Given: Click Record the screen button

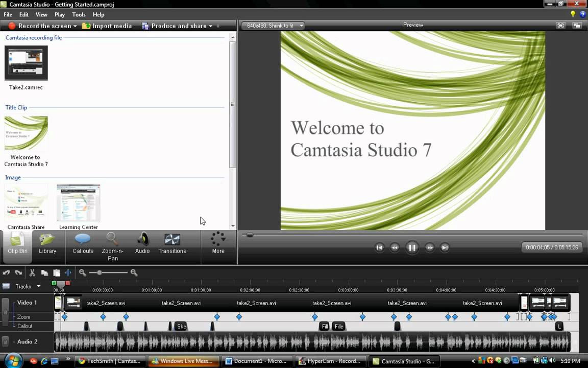Looking at the screenshot, I should pos(40,26).
